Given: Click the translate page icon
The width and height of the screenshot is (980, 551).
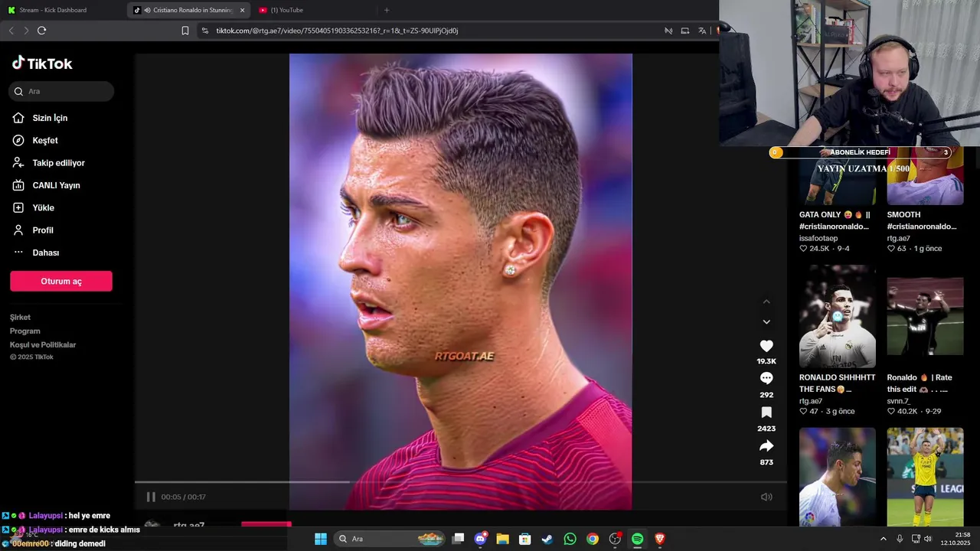Looking at the screenshot, I should pos(702,31).
